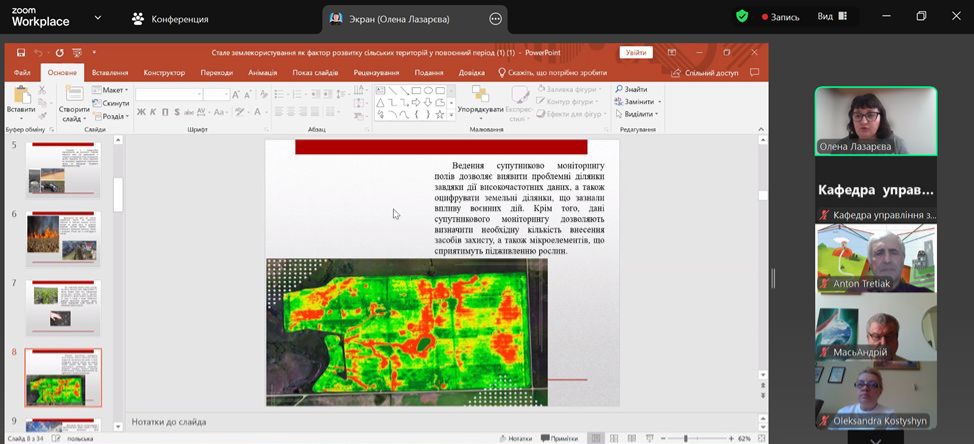This screenshot has width=974, height=444.
Task: Click the Скинути reset button
Action: 111,103
